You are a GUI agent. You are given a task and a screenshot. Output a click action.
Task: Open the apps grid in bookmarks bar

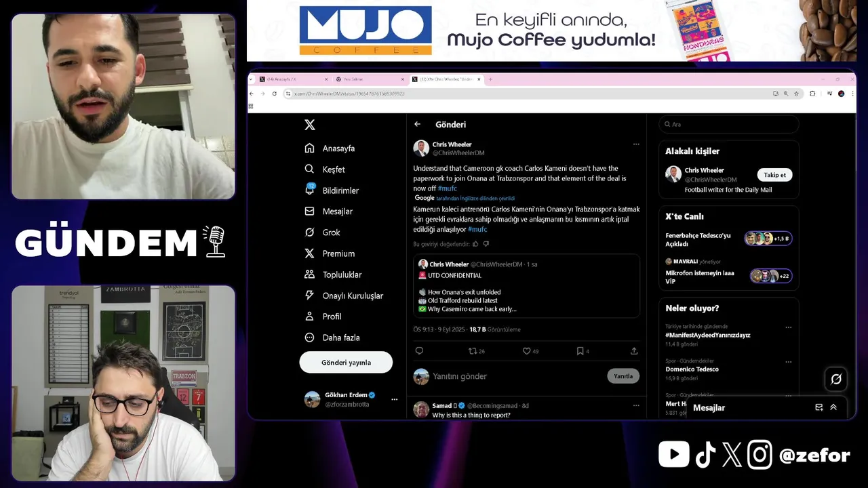251,106
